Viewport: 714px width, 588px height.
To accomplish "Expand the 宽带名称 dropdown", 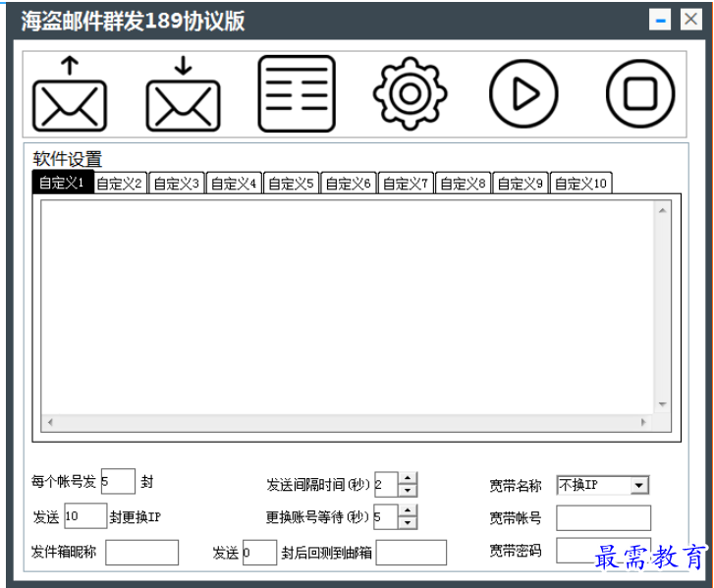I will pyautogui.click(x=638, y=485).
